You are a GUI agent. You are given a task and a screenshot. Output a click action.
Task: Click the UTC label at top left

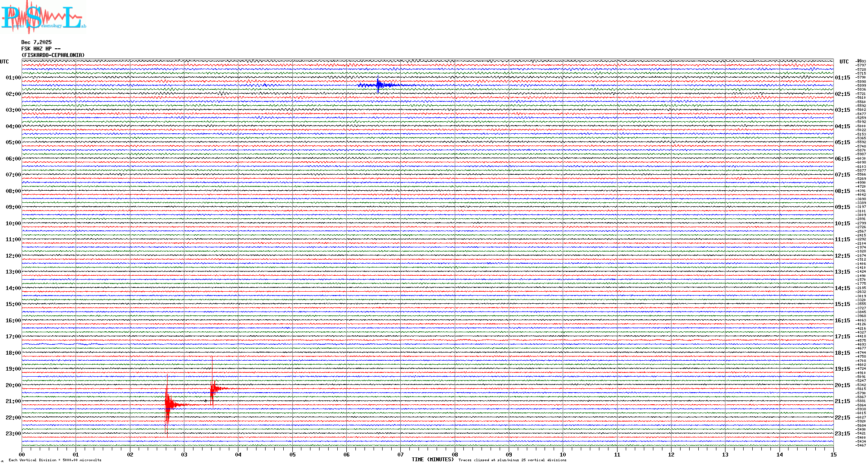[x=4, y=62]
